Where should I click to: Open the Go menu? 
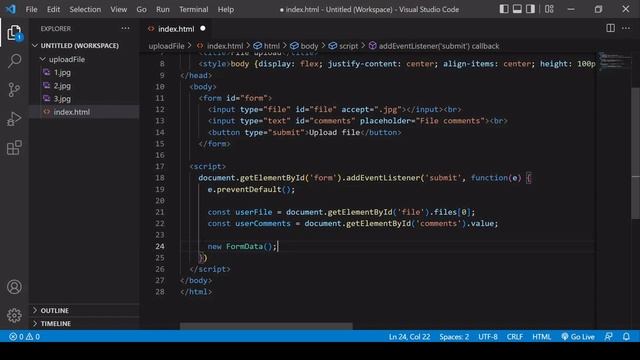141,9
